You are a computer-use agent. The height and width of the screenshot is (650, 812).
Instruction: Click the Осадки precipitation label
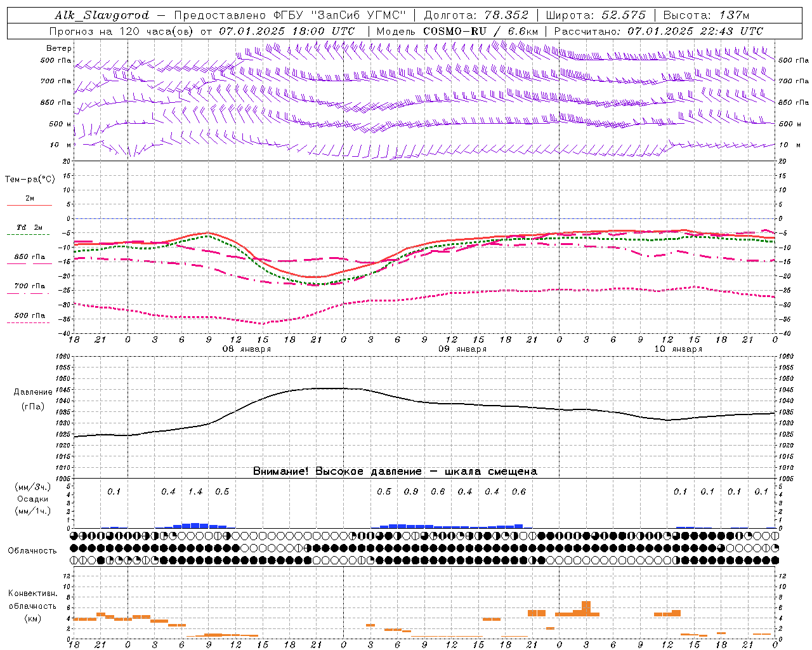click(33, 499)
